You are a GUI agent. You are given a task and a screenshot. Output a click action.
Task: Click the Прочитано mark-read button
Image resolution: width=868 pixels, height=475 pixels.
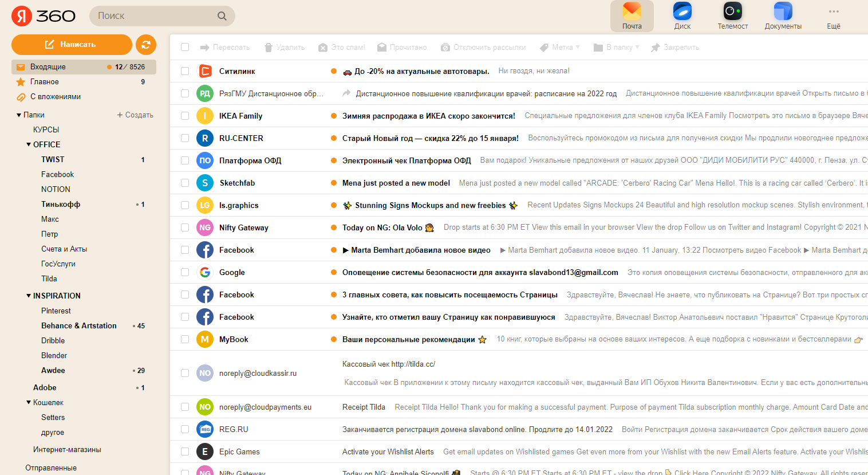click(403, 48)
